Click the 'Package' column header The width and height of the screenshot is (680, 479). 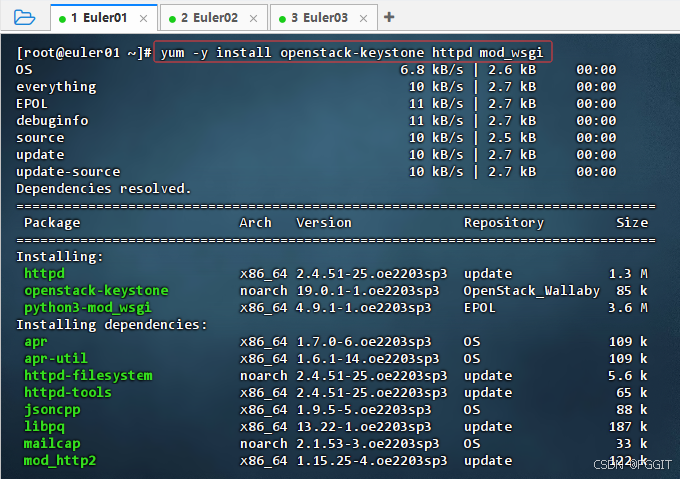[52, 222]
